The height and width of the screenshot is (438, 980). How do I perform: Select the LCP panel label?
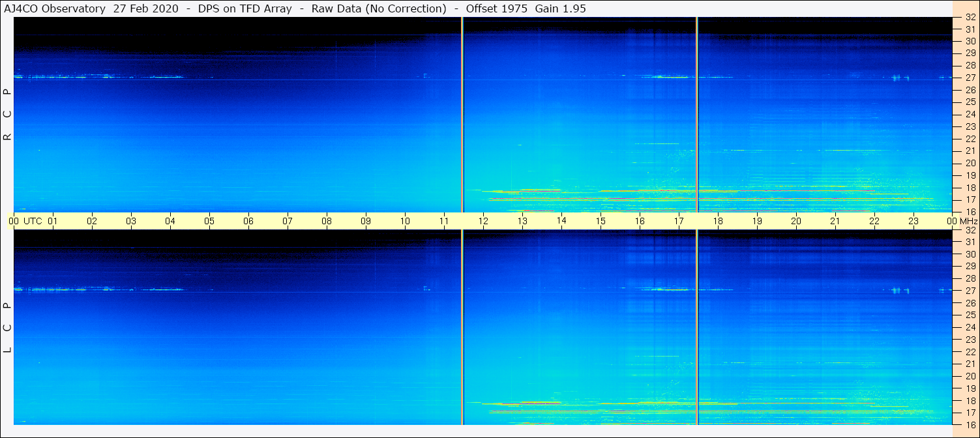[7, 328]
